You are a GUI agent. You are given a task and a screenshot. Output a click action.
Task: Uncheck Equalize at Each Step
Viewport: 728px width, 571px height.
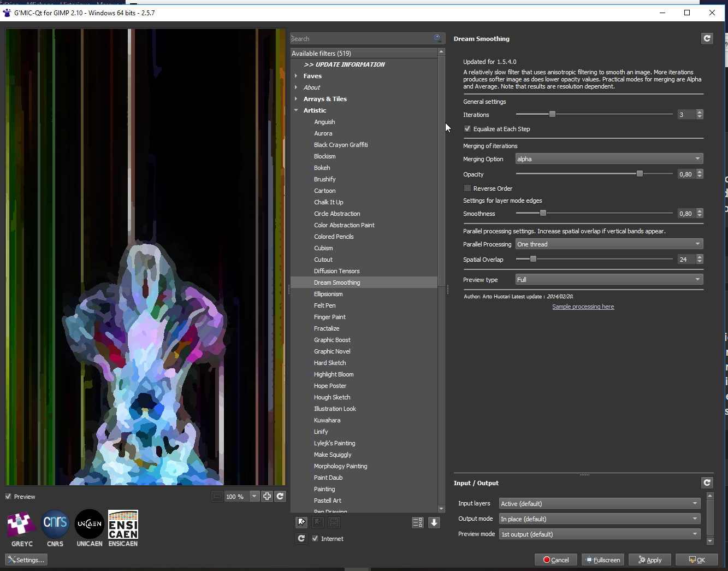click(x=467, y=129)
